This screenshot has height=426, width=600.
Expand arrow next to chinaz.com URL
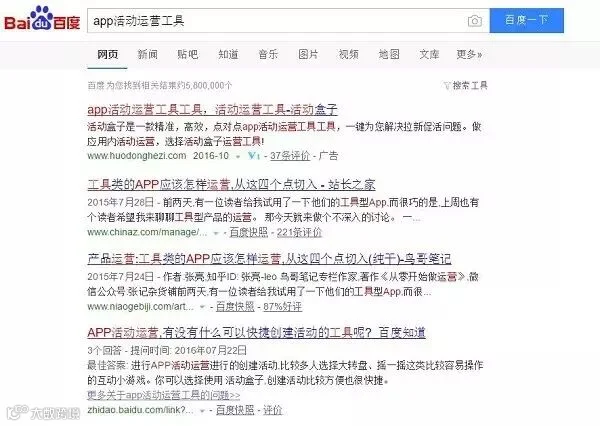click(216, 233)
